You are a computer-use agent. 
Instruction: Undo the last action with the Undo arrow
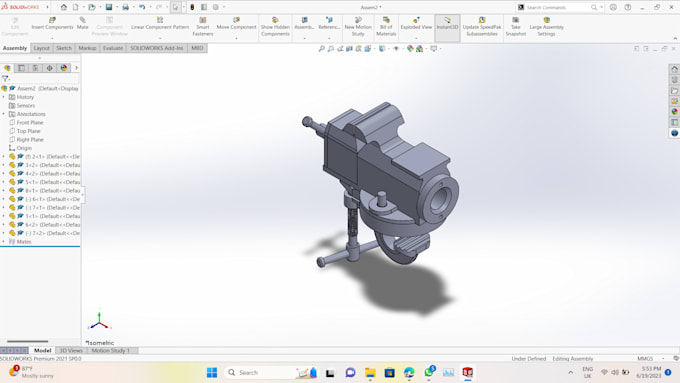142,7
